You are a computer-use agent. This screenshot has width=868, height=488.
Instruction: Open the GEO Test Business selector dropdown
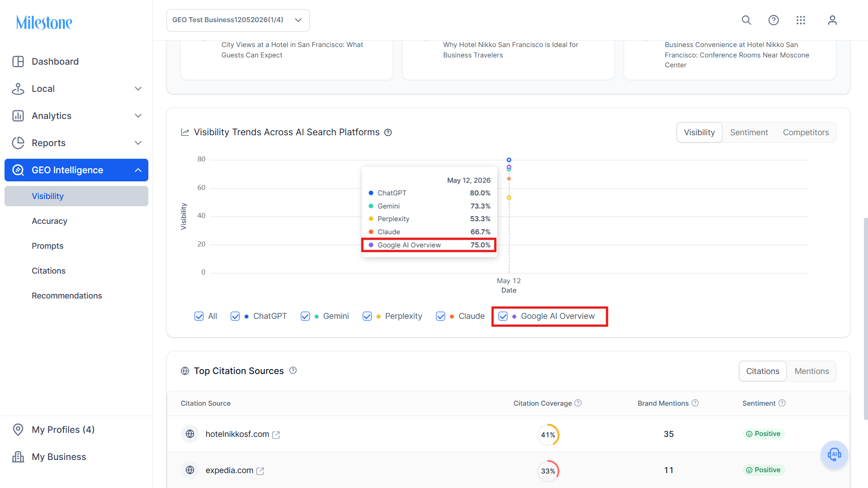click(238, 20)
